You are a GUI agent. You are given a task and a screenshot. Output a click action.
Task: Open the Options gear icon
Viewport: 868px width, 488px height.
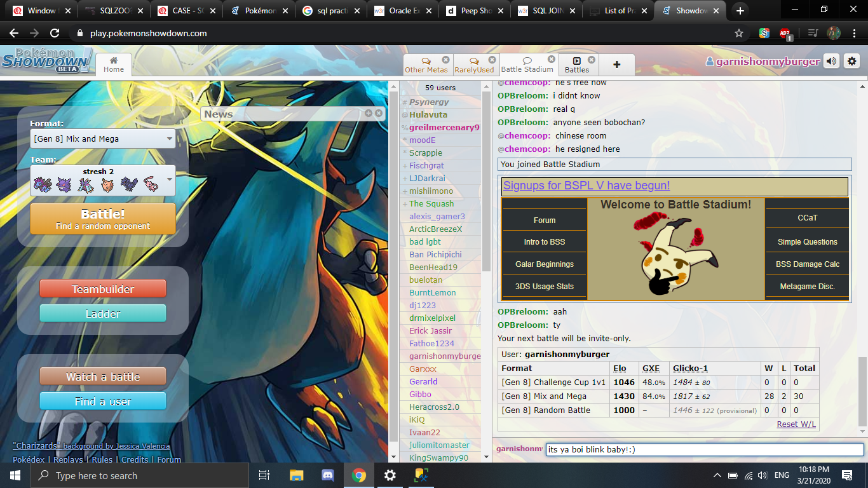coord(852,61)
